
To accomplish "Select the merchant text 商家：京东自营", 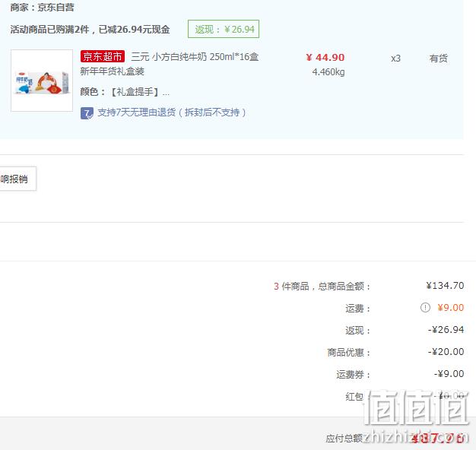I will coord(42,8).
